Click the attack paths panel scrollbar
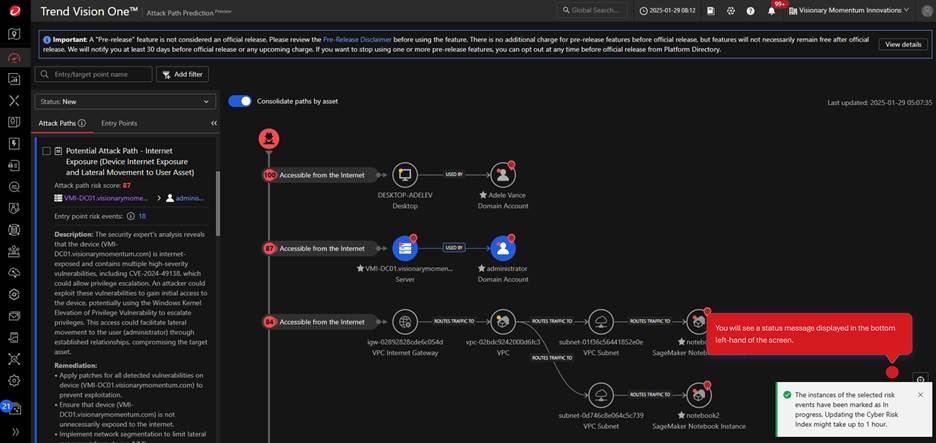The height and width of the screenshot is (443, 936). coord(218,203)
